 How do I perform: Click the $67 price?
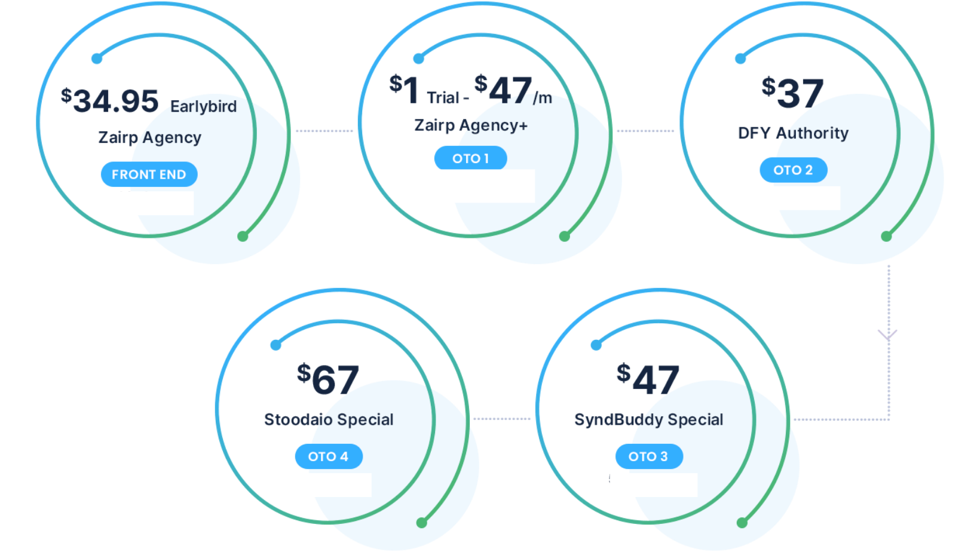tap(328, 379)
